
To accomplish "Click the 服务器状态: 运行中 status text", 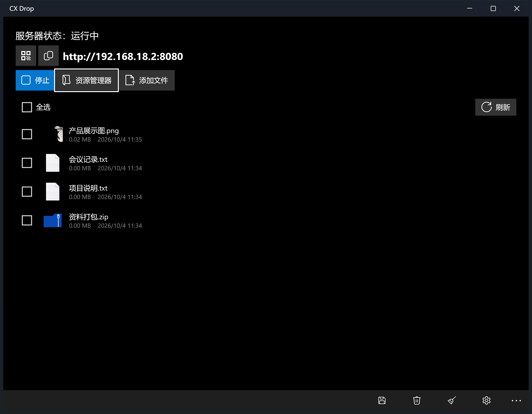I will [57, 36].
